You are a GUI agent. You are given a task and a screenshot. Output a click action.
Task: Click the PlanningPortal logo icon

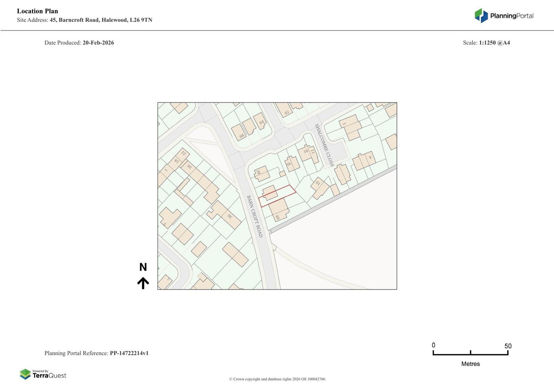[x=481, y=16]
